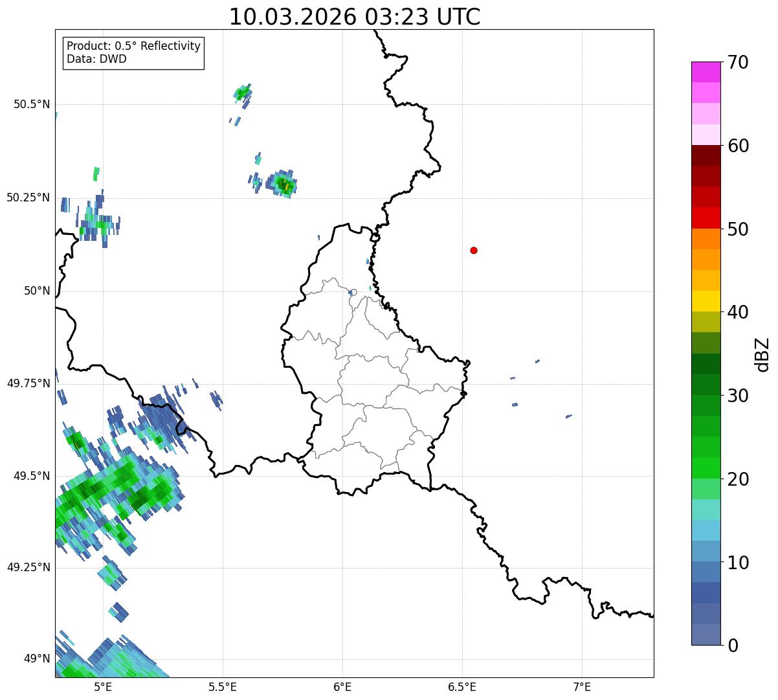The width and height of the screenshot is (778, 700).
Task: Pick the bright magenta top colorbar segment
Action: 706,72
